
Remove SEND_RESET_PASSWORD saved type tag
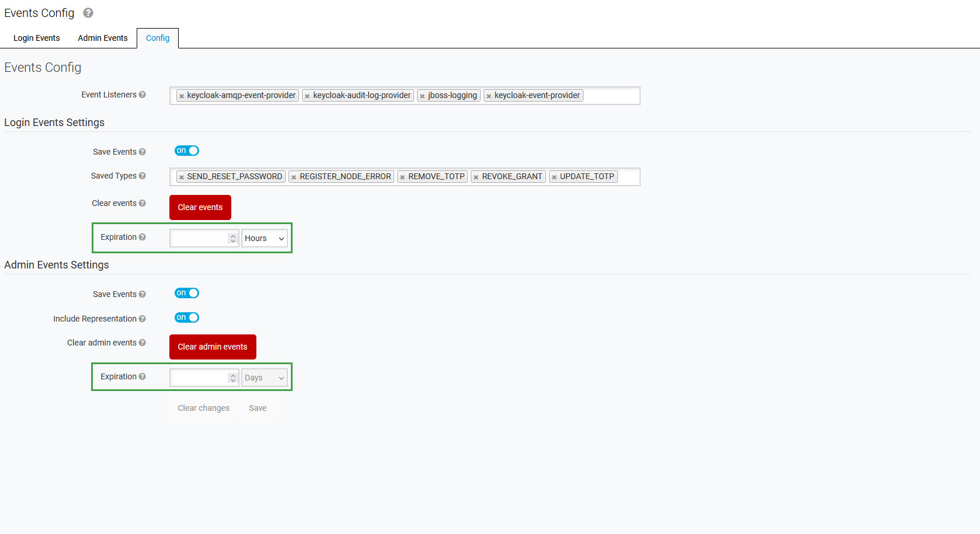coord(182,177)
